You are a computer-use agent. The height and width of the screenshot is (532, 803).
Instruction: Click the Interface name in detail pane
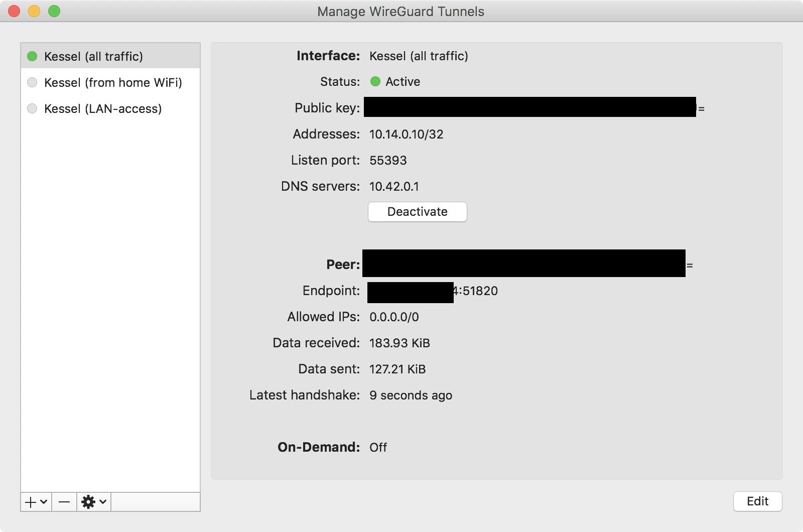click(x=419, y=56)
